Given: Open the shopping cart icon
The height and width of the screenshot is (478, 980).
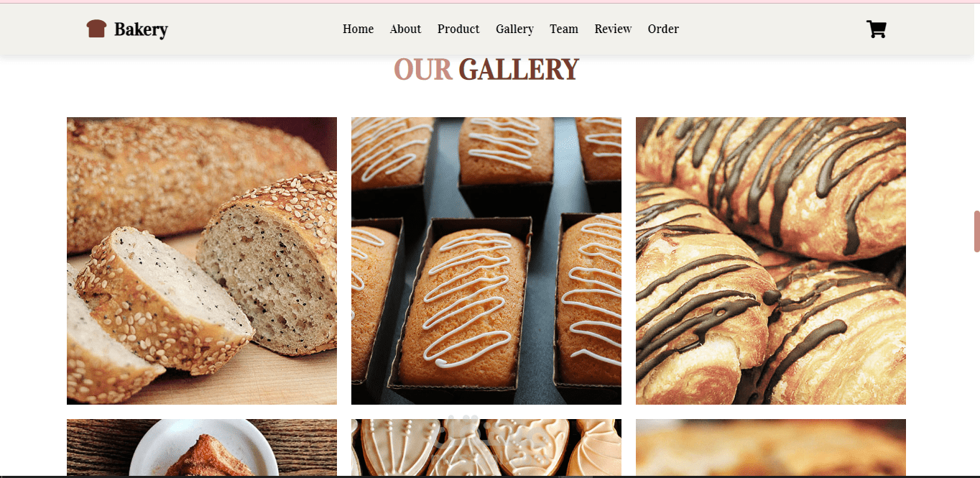Looking at the screenshot, I should (876, 29).
